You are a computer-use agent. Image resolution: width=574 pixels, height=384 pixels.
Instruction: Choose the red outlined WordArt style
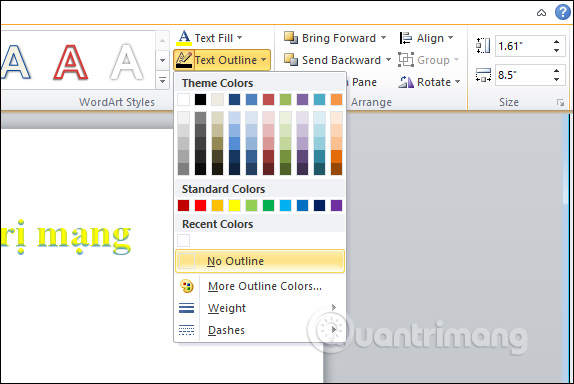71,61
